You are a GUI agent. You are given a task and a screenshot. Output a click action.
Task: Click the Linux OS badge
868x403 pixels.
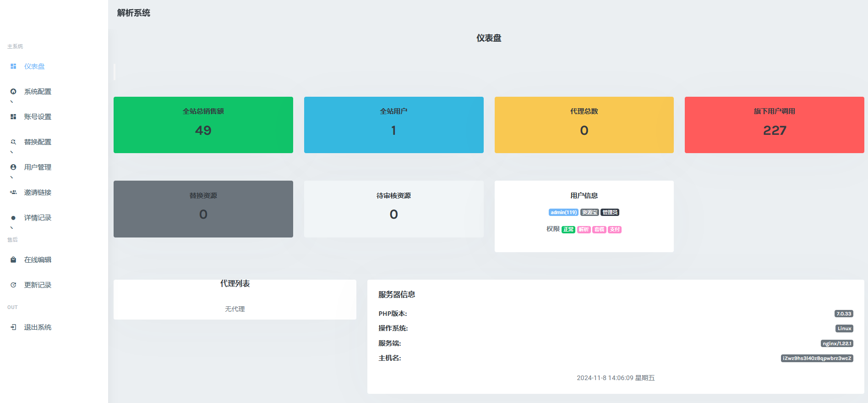coord(844,328)
